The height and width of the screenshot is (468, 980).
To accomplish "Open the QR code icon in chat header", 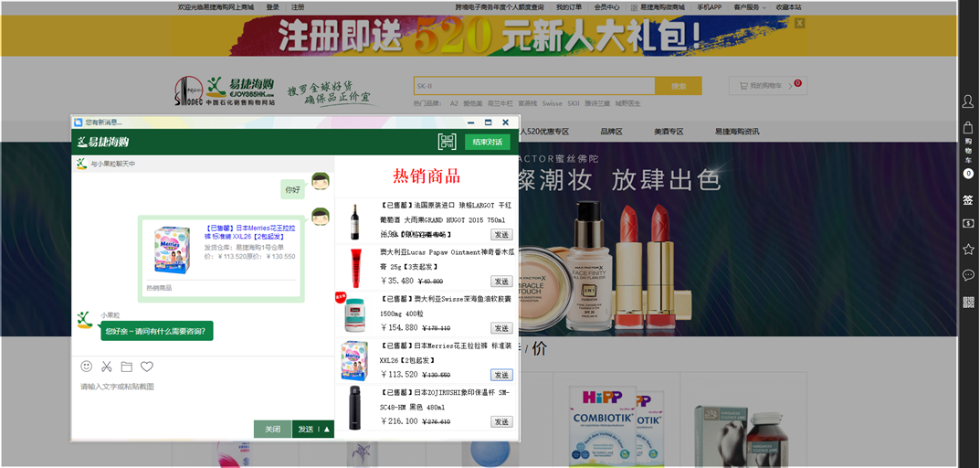I will 447,142.
